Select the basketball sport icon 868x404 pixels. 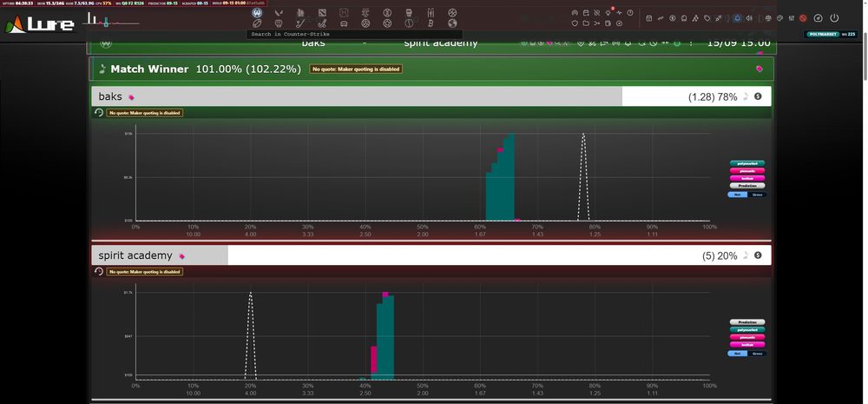tap(452, 12)
